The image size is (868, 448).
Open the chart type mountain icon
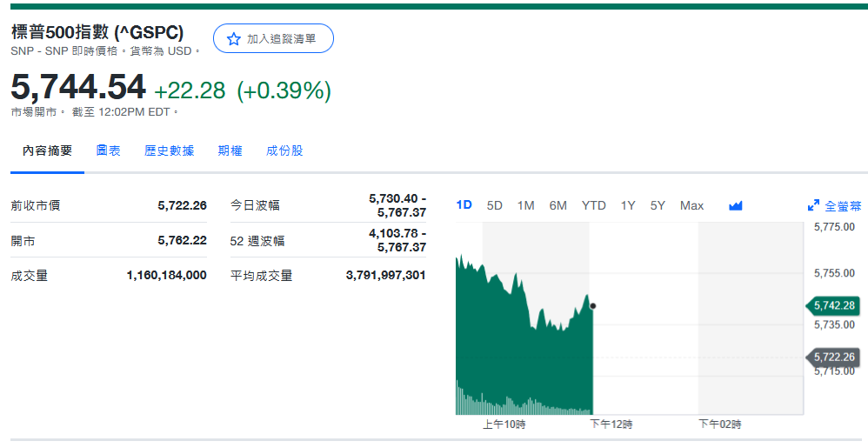pos(736,206)
